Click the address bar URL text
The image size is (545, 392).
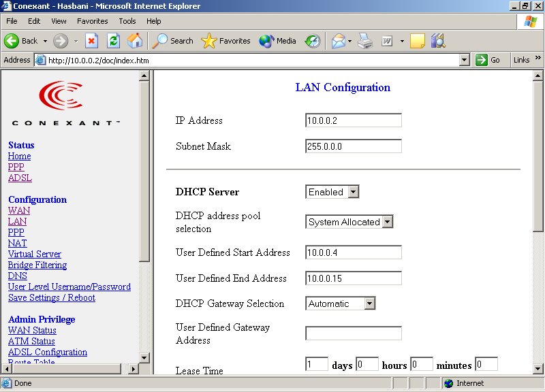(x=99, y=61)
